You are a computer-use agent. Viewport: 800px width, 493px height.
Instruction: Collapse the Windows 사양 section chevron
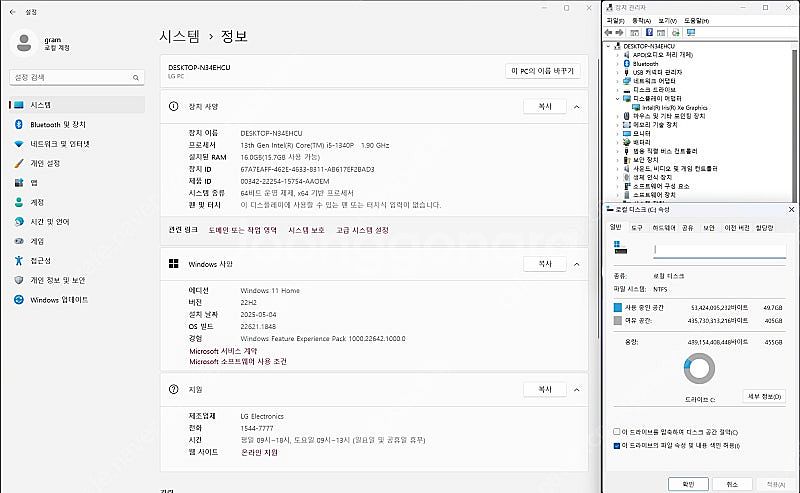(x=577, y=264)
